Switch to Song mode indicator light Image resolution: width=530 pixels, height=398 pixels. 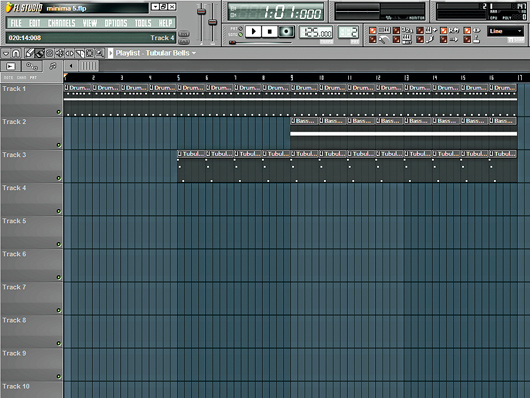pos(240,34)
